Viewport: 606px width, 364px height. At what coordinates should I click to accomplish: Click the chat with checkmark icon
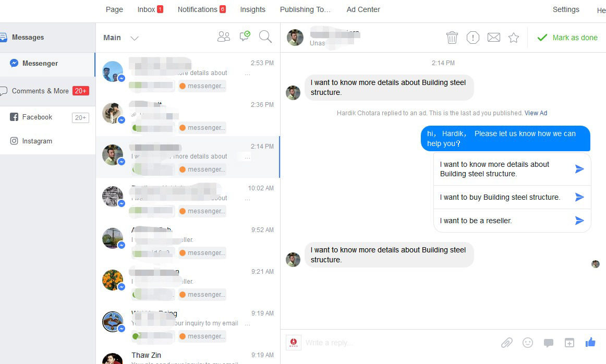click(245, 37)
